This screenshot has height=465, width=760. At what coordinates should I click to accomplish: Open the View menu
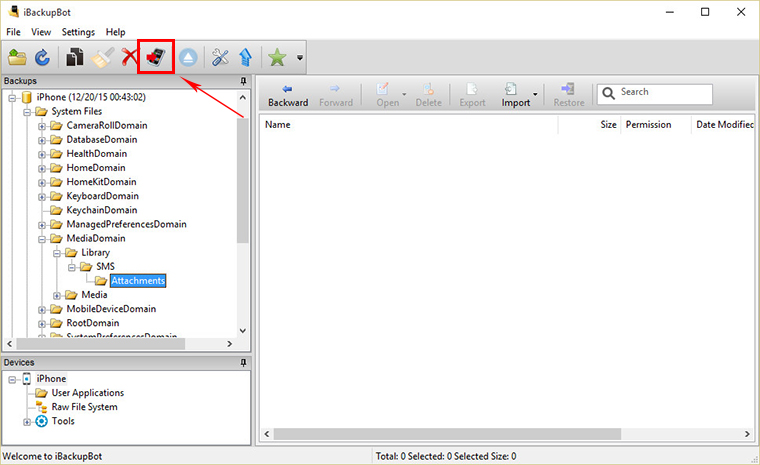click(x=41, y=32)
